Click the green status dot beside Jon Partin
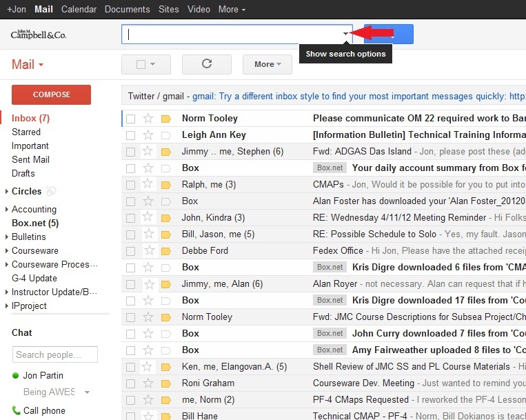 coord(15,375)
